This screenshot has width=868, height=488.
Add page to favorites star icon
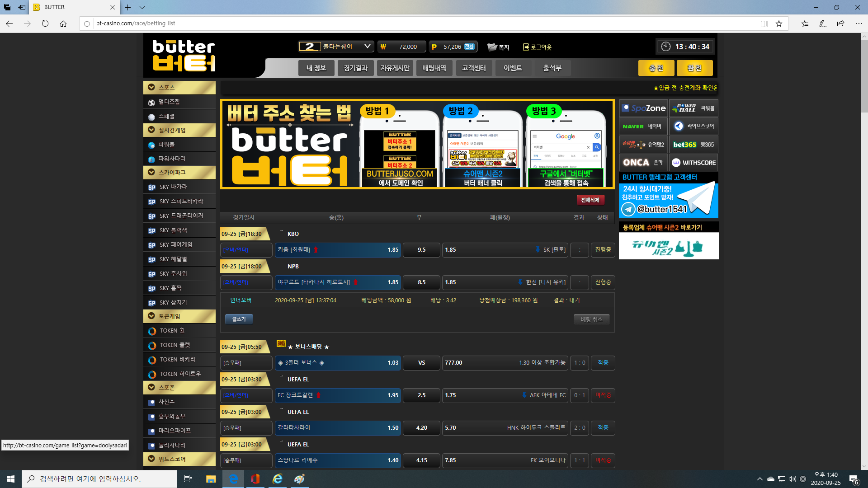point(779,23)
